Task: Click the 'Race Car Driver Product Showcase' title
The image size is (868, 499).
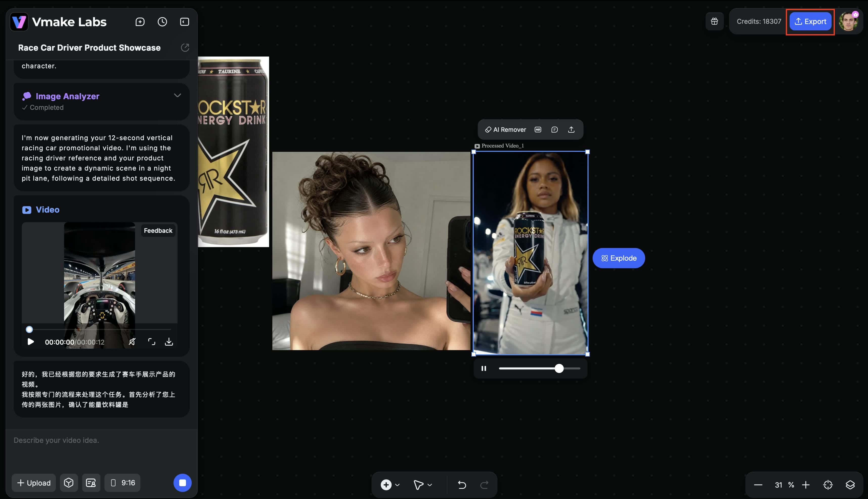Action: tap(89, 48)
